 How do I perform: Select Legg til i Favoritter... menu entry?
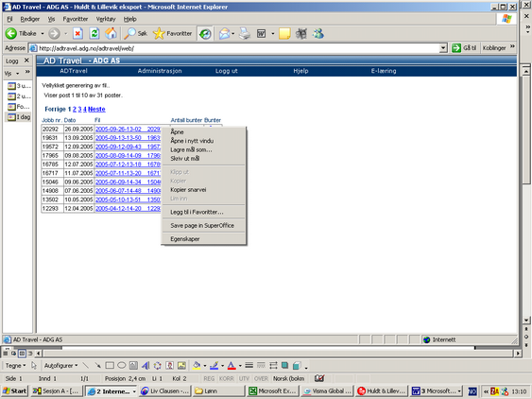[203, 212]
